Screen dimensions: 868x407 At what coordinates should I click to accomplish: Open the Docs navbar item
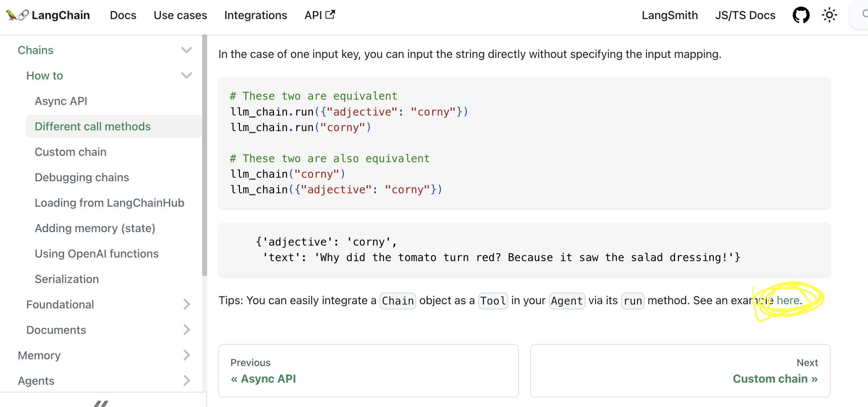point(123,15)
